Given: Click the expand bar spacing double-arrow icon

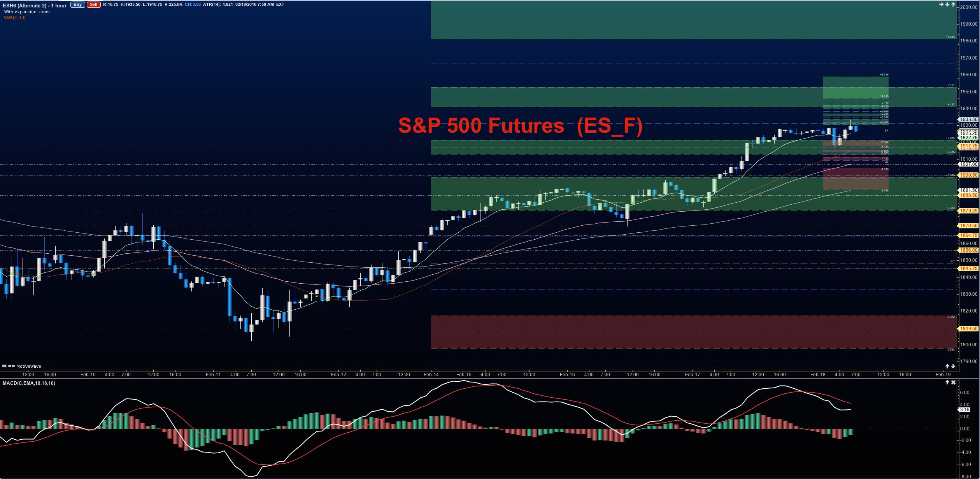Looking at the screenshot, I should tap(4, 366).
